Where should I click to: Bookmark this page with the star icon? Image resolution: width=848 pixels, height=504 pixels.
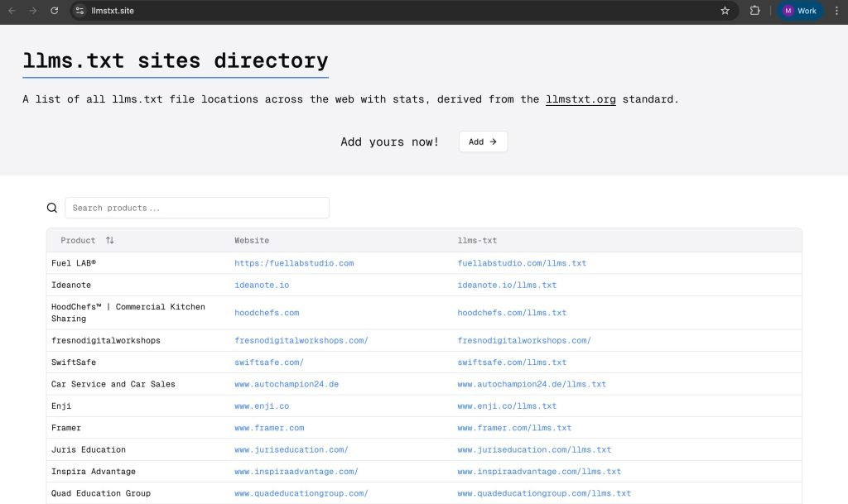click(x=725, y=11)
